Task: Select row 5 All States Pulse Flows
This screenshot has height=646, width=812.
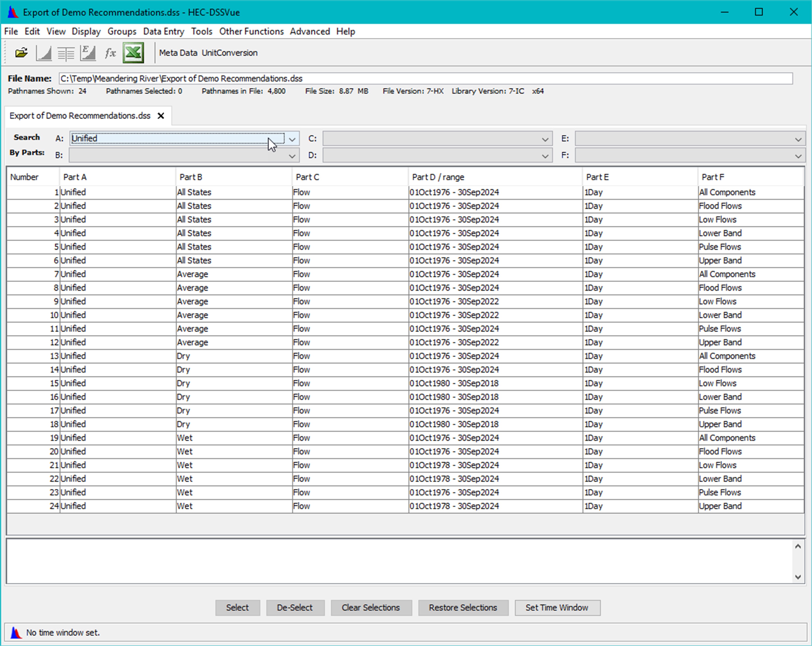Action: (x=405, y=247)
